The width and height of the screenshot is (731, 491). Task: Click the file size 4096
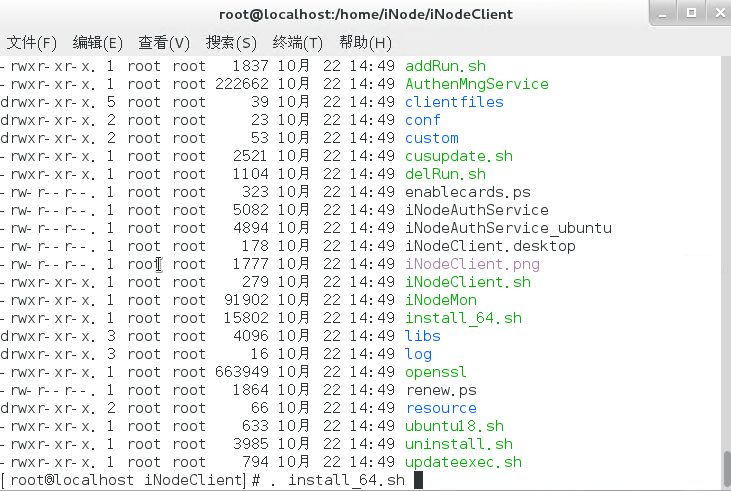251,336
